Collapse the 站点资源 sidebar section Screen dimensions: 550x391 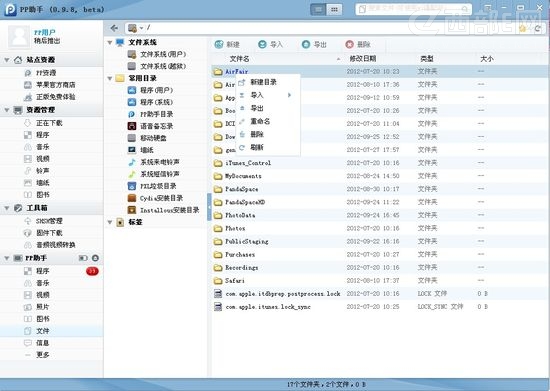tap(7, 60)
